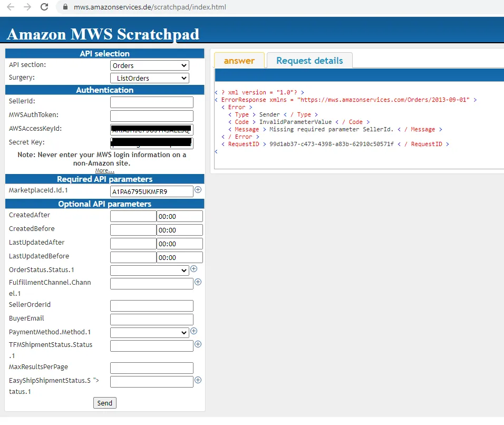Click the LastUpdatedAfter date field
The height and width of the screenshot is (425, 504).
pyautogui.click(x=133, y=244)
